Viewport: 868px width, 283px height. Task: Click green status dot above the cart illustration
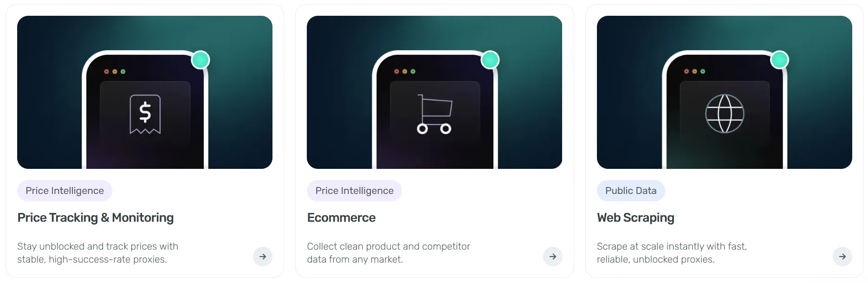490,60
